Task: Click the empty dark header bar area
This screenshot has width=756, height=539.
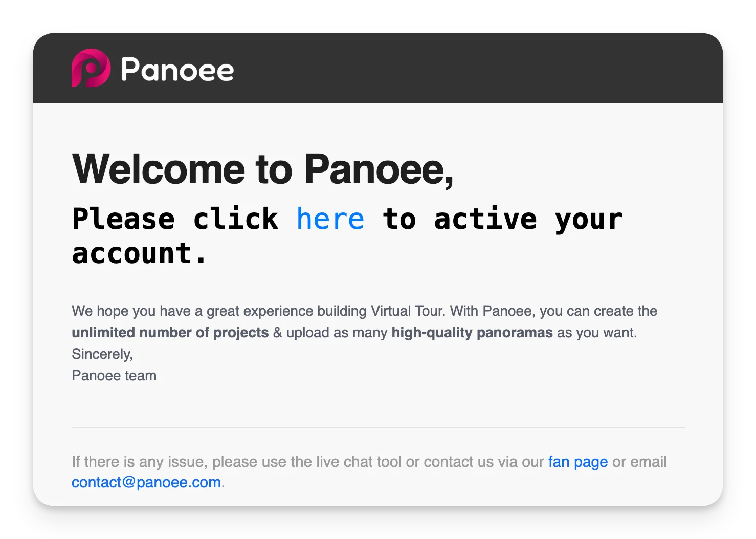Action: (x=460, y=68)
